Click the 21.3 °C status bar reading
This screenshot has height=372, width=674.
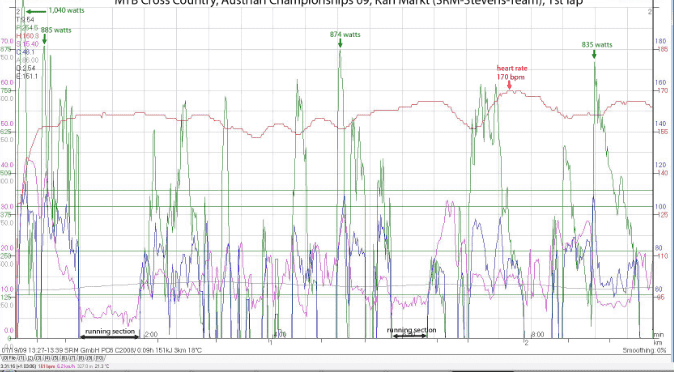click(101, 366)
